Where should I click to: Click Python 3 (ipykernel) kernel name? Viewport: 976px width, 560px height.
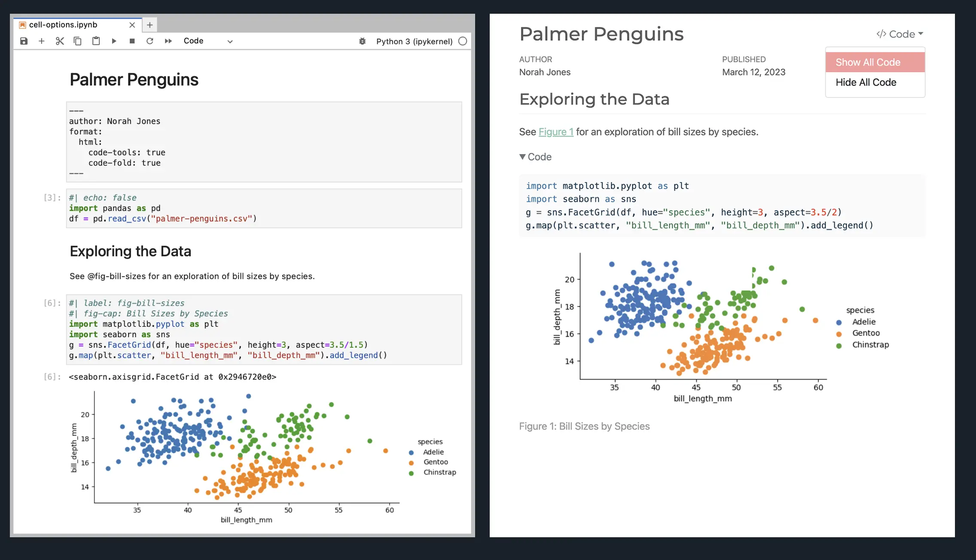point(414,41)
